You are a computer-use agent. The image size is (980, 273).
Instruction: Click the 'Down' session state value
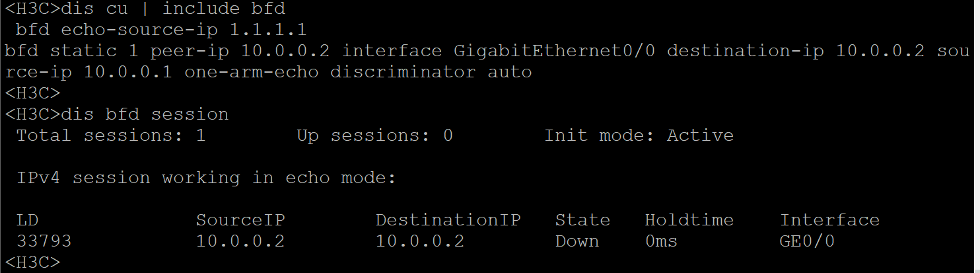(x=577, y=241)
